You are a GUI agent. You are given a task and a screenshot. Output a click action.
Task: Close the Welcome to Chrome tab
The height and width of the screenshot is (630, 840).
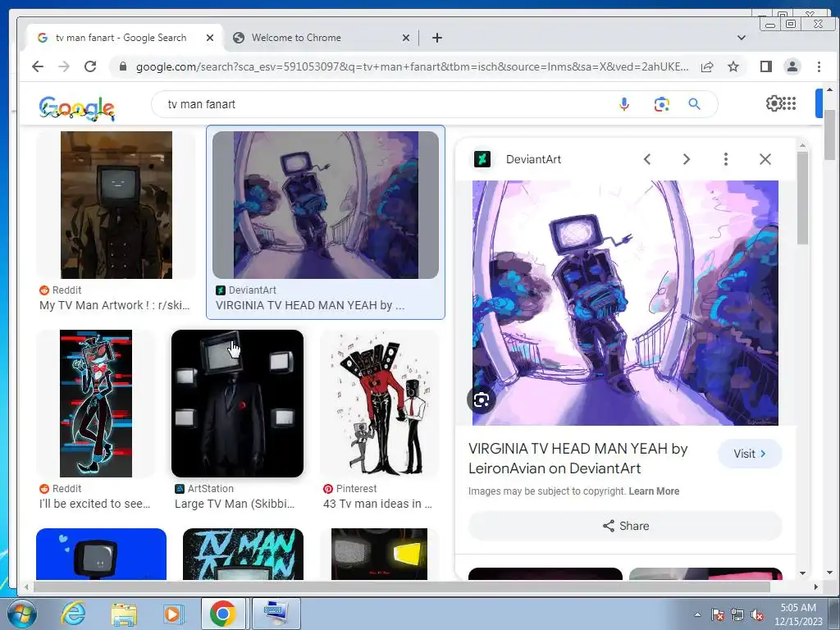406,38
